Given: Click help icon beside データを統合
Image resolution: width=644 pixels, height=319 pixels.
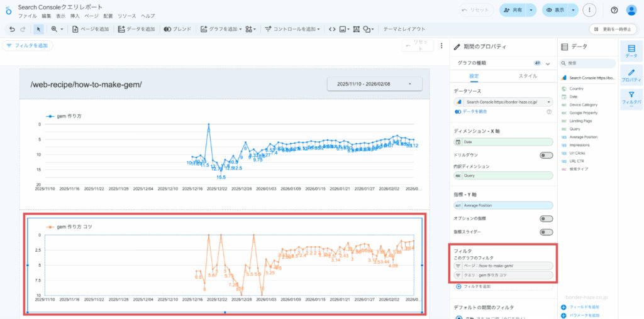Looking at the screenshot, I should click(548, 112).
